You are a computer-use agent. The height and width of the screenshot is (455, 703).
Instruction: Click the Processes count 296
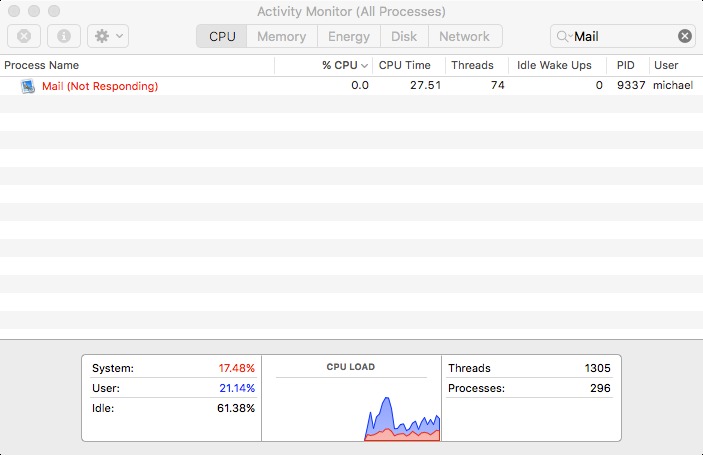(x=600, y=388)
